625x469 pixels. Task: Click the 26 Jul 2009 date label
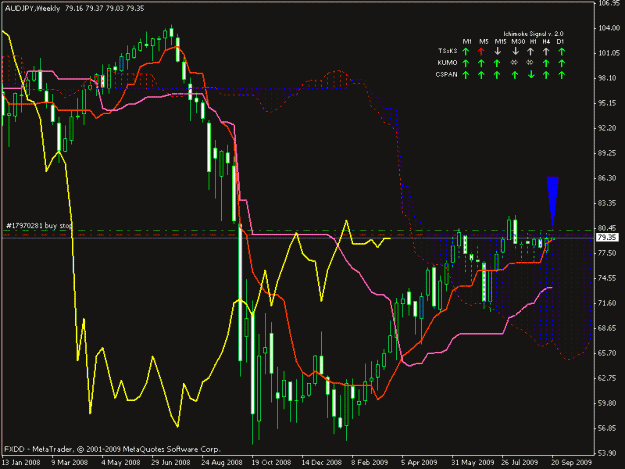pos(519,463)
